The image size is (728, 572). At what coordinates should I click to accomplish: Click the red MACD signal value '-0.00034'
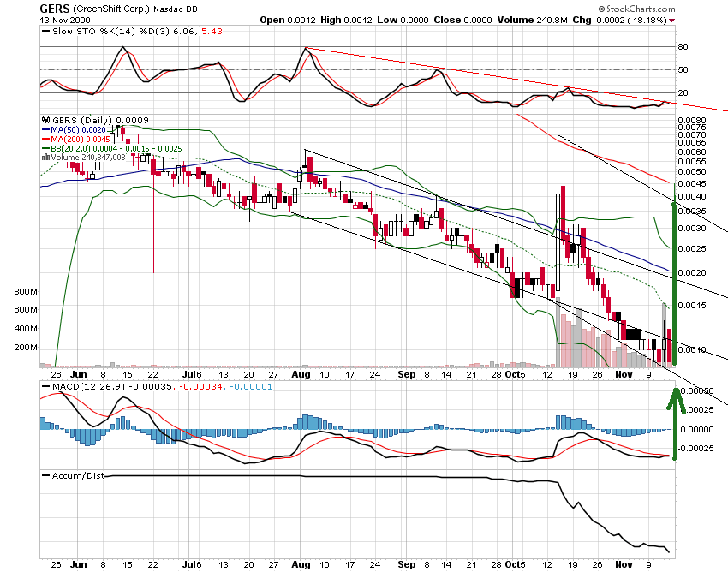(200, 387)
